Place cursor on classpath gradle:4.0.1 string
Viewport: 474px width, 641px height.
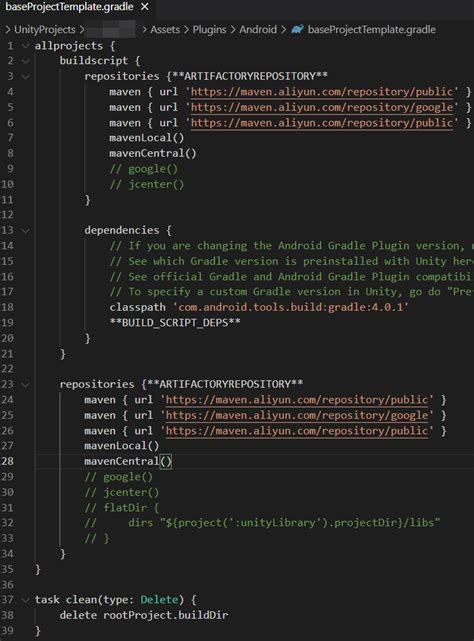point(293,307)
